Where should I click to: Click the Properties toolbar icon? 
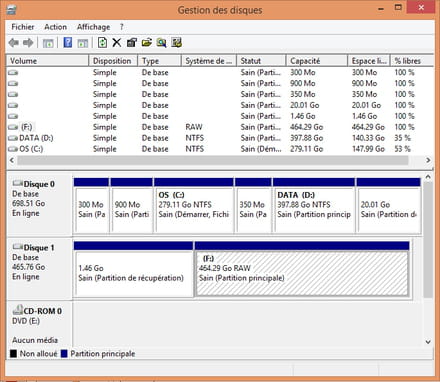[x=132, y=43]
